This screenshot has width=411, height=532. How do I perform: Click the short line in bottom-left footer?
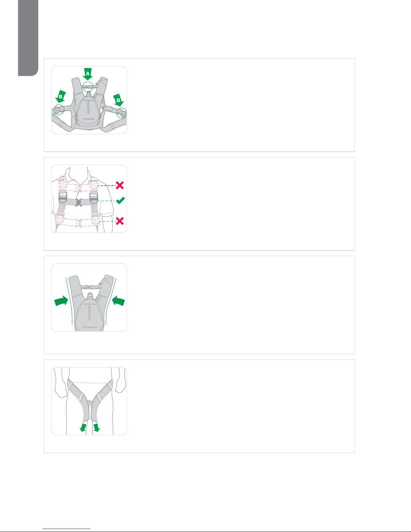click(67, 529)
